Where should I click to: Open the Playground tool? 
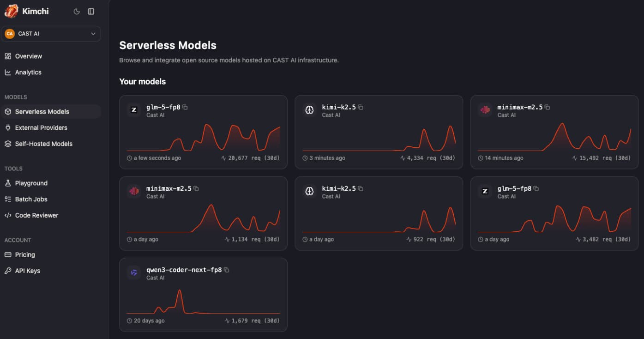pyautogui.click(x=31, y=183)
